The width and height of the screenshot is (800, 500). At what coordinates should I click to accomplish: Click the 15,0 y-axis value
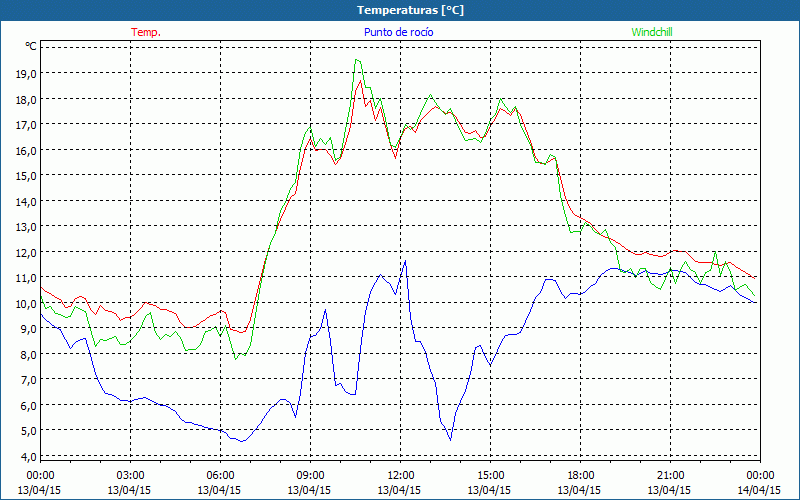coord(27,176)
